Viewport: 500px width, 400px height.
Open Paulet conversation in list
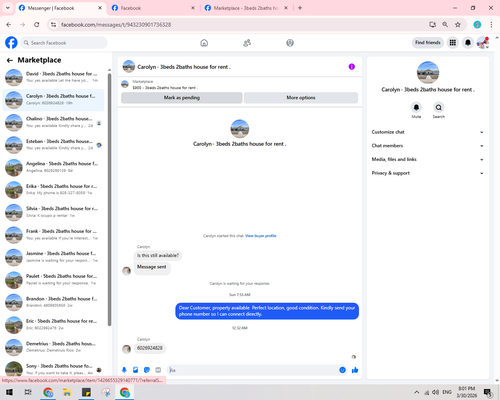pos(53,280)
